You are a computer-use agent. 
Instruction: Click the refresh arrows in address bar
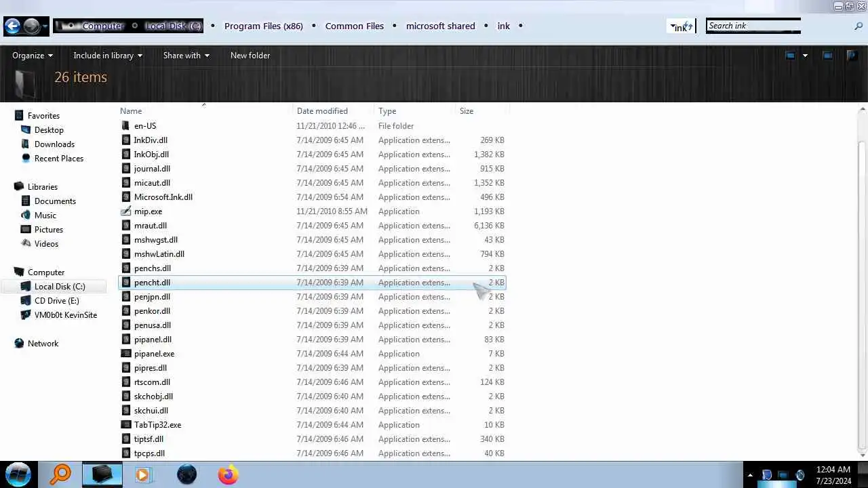pos(689,26)
